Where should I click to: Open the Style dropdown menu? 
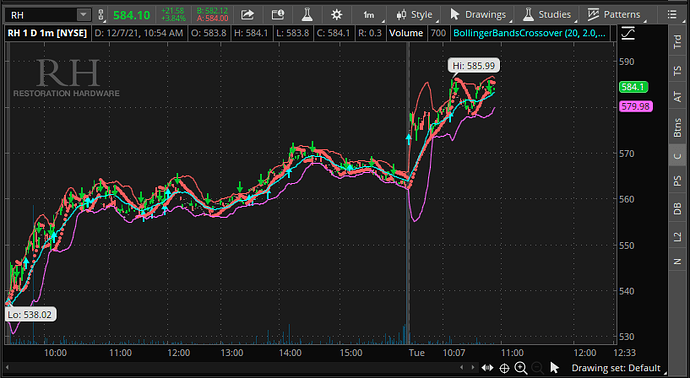point(414,15)
